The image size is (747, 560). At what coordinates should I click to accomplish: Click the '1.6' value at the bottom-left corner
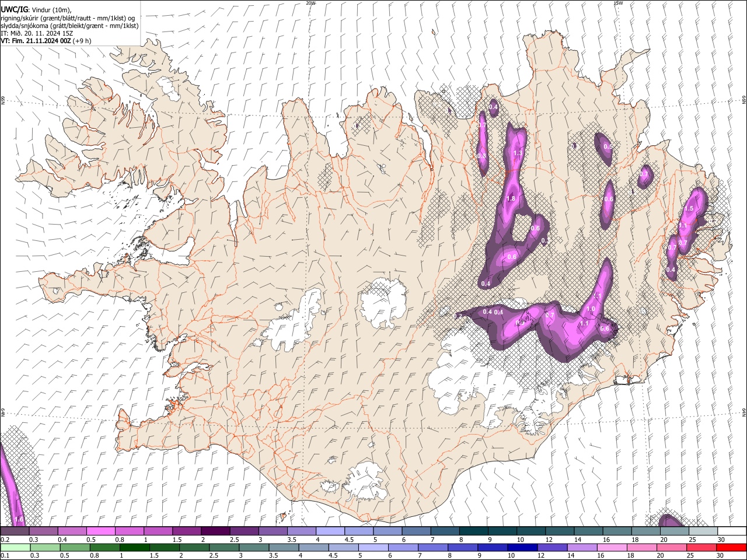(19, 519)
